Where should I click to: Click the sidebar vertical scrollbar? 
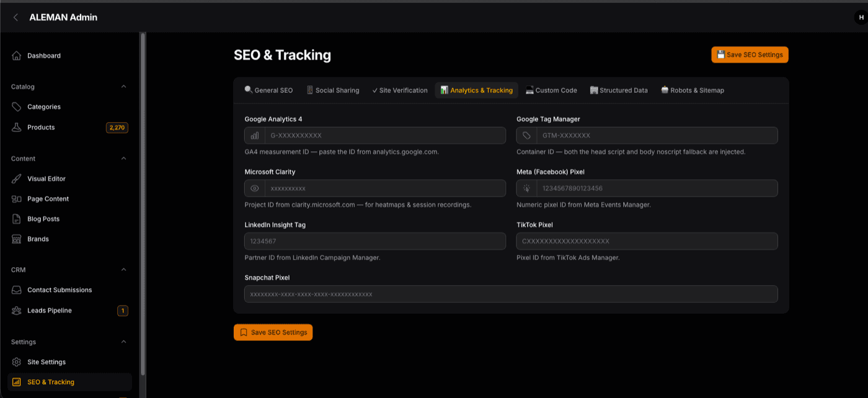(143, 205)
